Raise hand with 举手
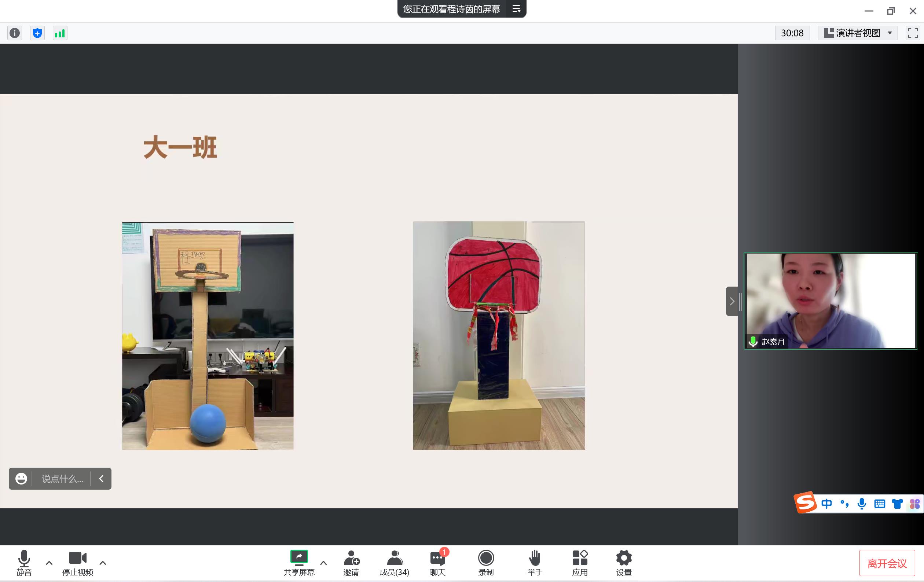This screenshot has height=582, width=924. pyautogui.click(x=535, y=563)
